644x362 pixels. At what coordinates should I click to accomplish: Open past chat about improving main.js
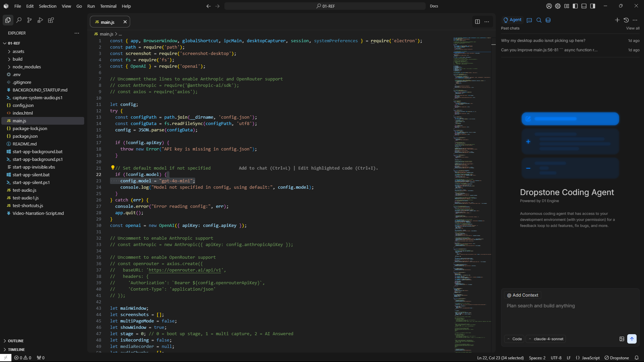(x=570, y=50)
